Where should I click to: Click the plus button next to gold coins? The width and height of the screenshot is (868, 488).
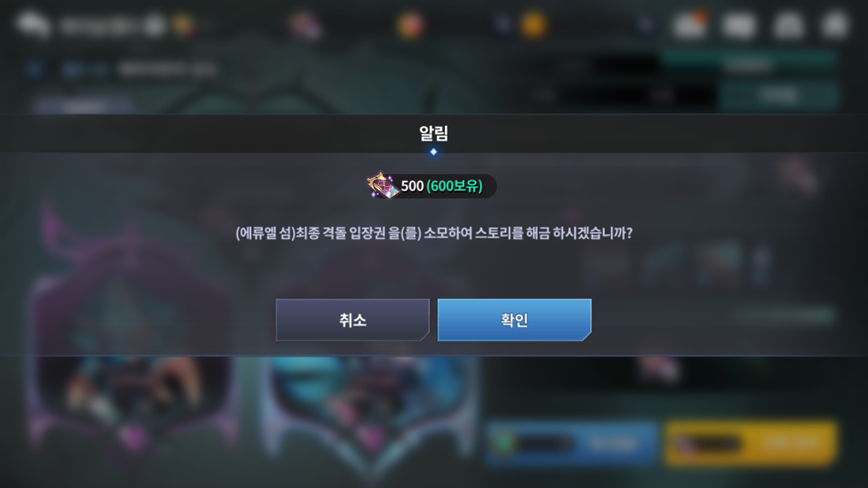(645, 25)
